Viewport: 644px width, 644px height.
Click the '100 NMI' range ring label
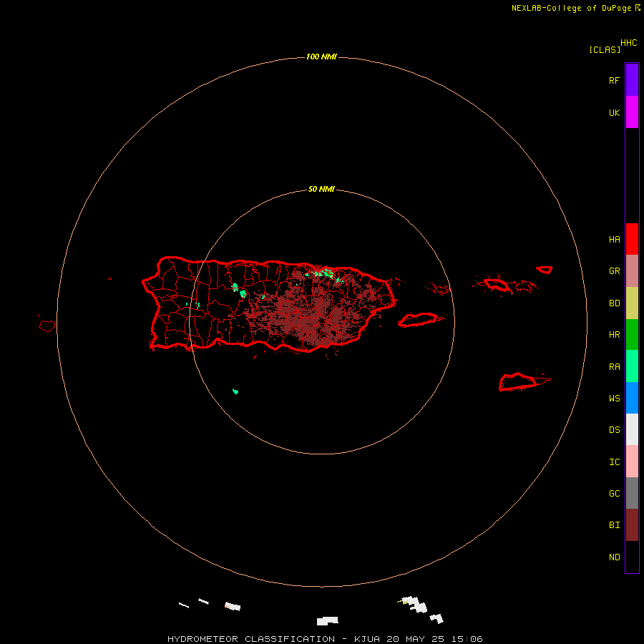321,57
